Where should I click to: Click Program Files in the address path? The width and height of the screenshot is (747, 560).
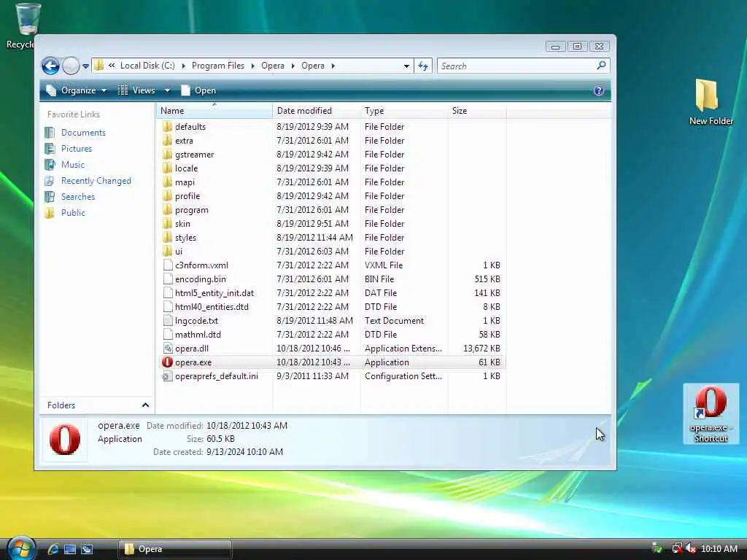217,66
